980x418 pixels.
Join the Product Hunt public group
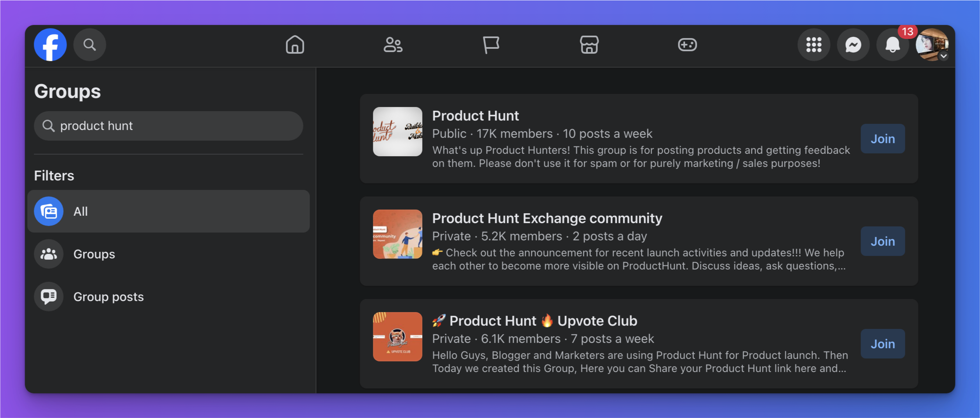click(883, 139)
